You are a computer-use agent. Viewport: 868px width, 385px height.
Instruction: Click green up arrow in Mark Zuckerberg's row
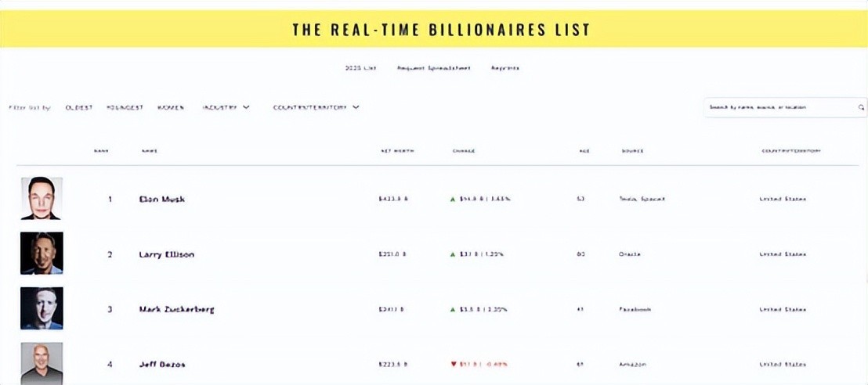coord(453,310)
